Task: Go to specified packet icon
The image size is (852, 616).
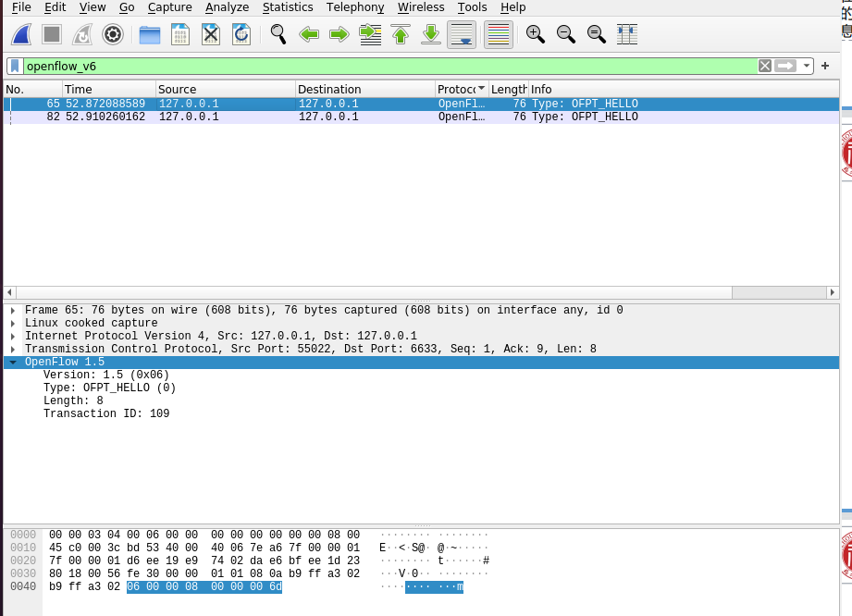Action: (370, 35)
